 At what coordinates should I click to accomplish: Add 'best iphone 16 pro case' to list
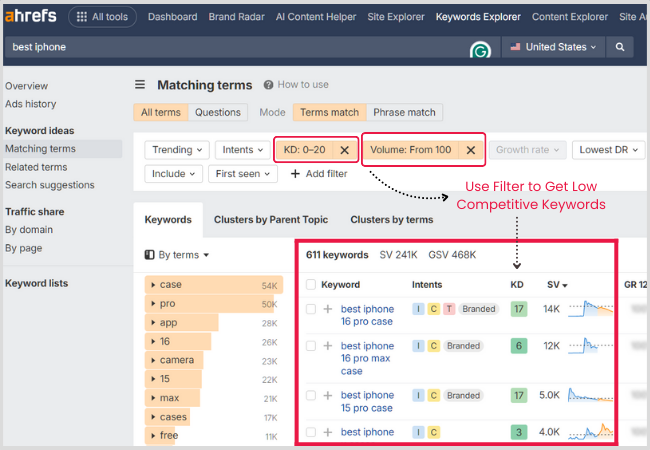pos(327,309)
